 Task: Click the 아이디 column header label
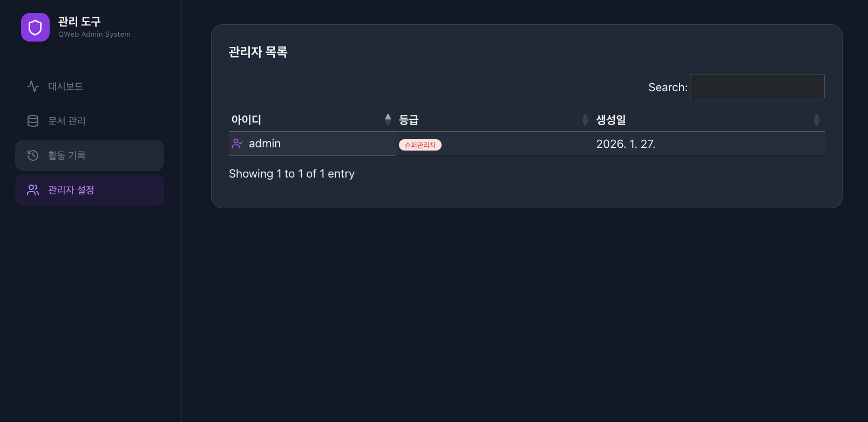click(246, 120)
